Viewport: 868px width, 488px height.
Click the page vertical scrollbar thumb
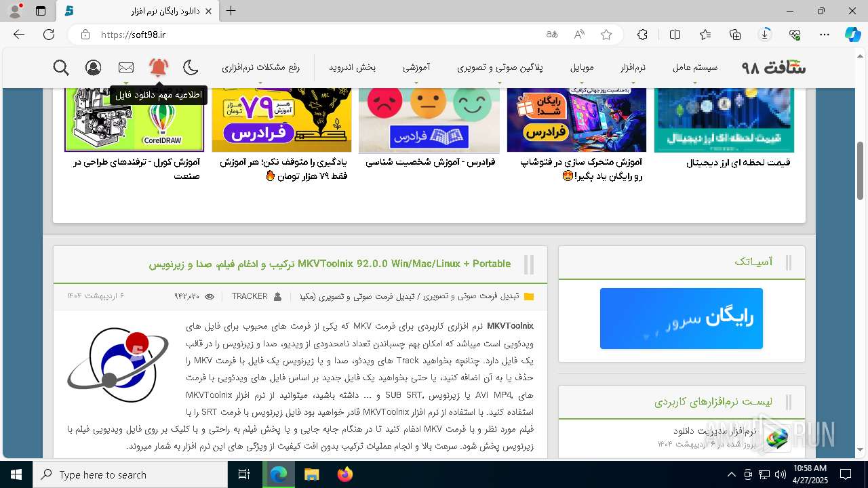click(860, 171)
